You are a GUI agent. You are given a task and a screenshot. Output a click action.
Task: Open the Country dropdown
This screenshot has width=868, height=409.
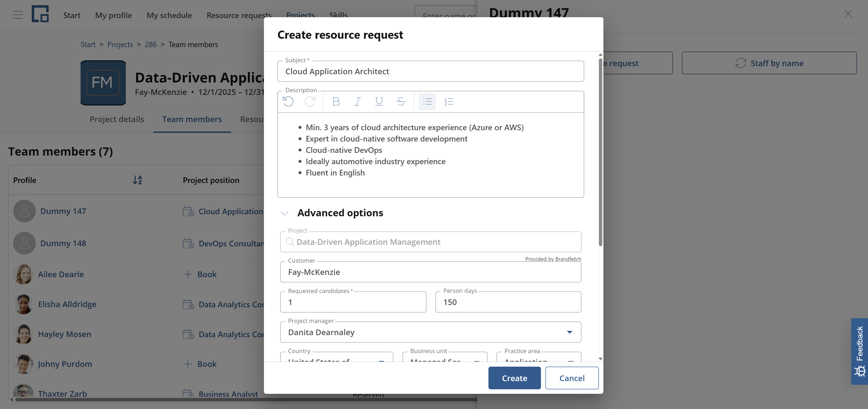tap(337, 357)
